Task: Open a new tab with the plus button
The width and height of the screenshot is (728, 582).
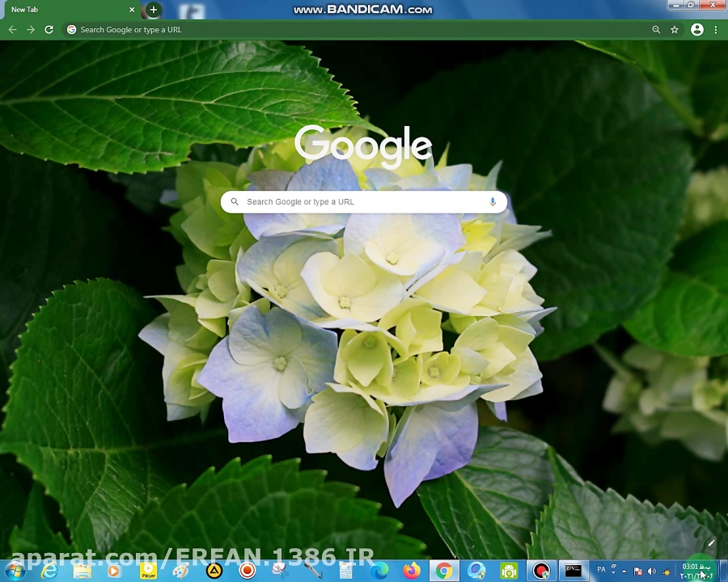Action: pos(153,10)
